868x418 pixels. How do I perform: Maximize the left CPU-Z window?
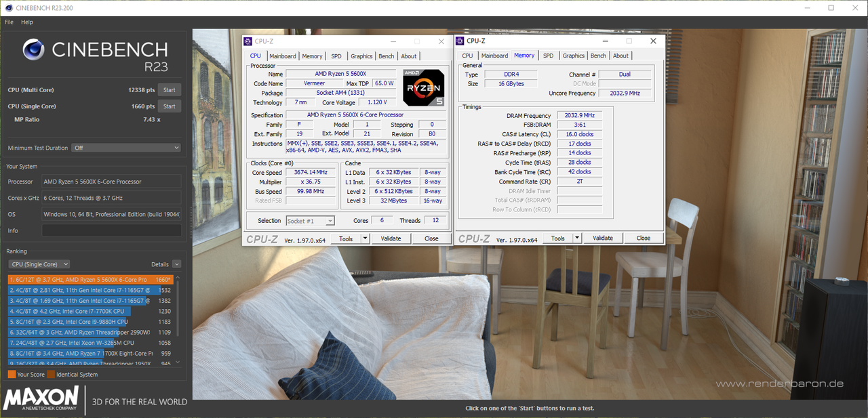tap(416, 41)
